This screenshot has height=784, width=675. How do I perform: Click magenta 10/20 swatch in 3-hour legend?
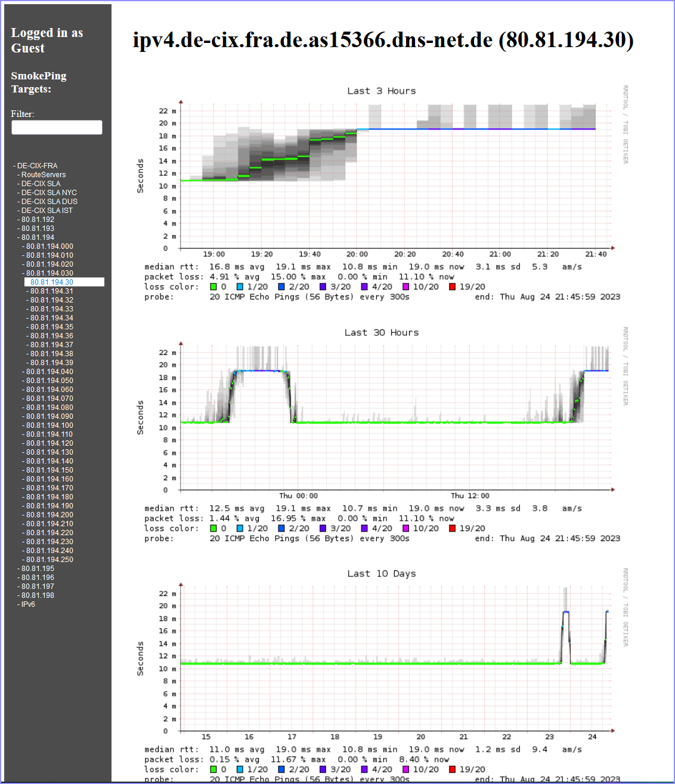pyautogui.click(x=405, y=286)
